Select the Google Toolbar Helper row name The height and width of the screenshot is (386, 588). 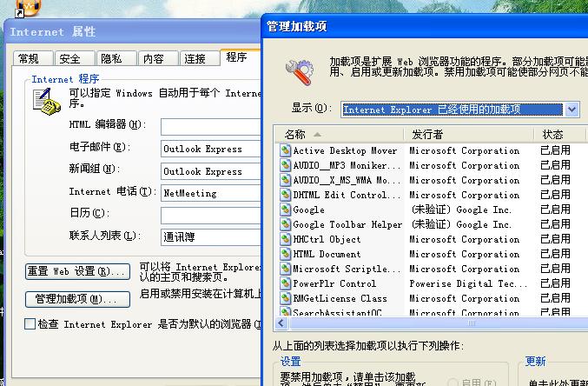(347, 224)
